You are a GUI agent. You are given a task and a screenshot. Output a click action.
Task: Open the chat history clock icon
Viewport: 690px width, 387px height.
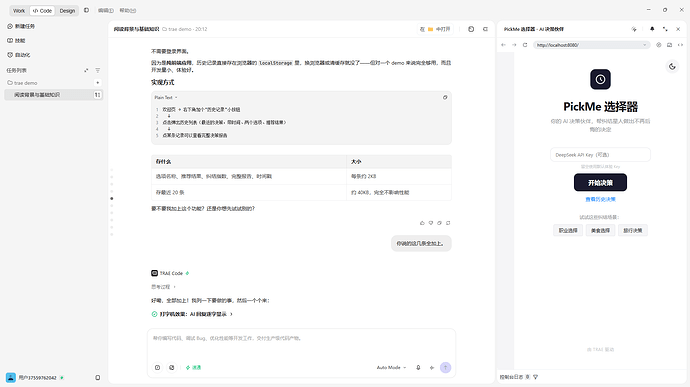[471, 29]
